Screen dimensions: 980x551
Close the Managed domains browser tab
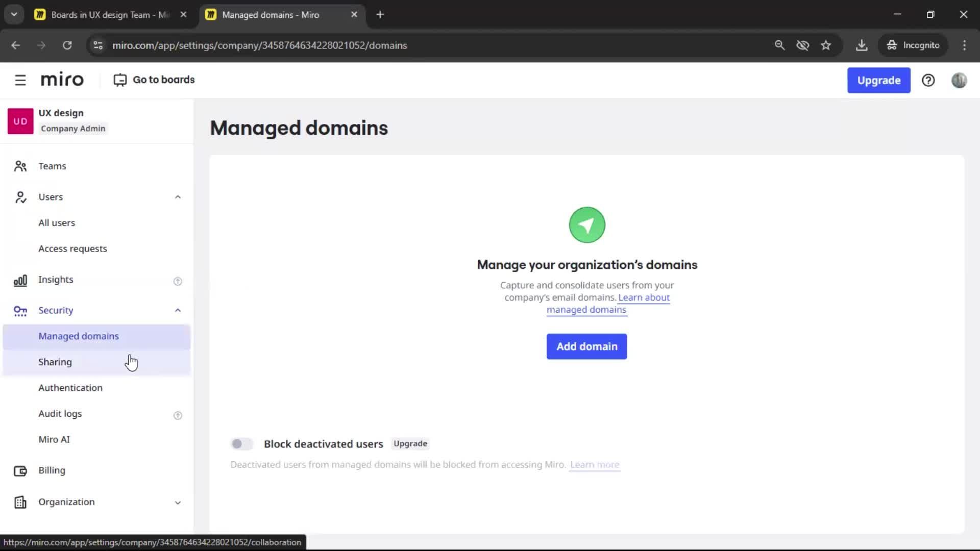click(354, 15)
